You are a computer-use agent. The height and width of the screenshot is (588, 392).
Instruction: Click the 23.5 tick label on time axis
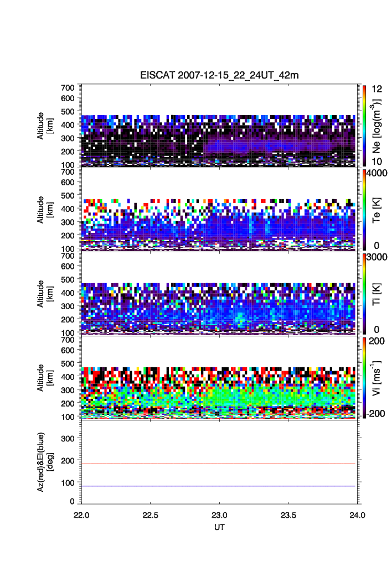pyautogui.click(x=288, y=515)
